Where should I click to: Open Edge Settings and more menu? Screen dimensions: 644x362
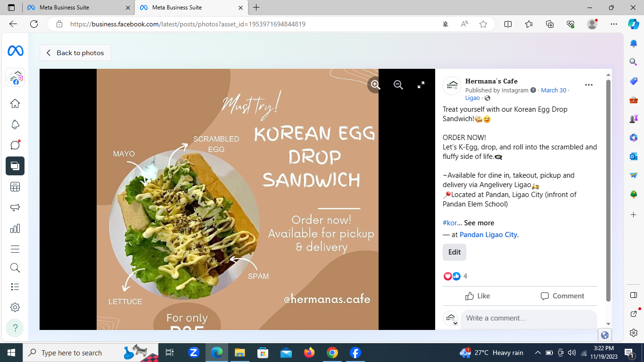(x=613, y=24)
